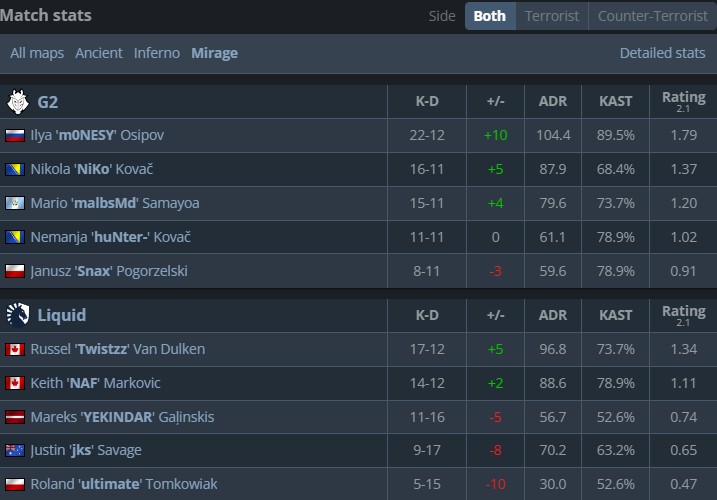The height and width of the screenshot is (500, 717).
Task: Click the Bosnian flag beside NiKo
Action: (15, 169)
